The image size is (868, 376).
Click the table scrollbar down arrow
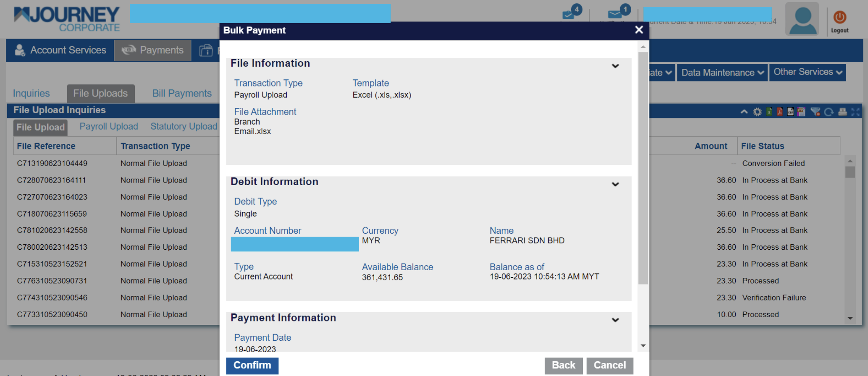(x=850, y=319)
